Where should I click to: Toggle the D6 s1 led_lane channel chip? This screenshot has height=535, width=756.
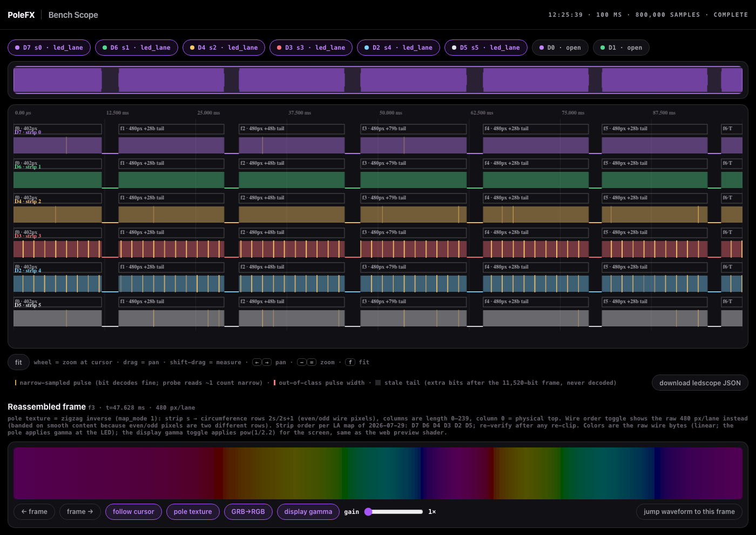(137, 48)
